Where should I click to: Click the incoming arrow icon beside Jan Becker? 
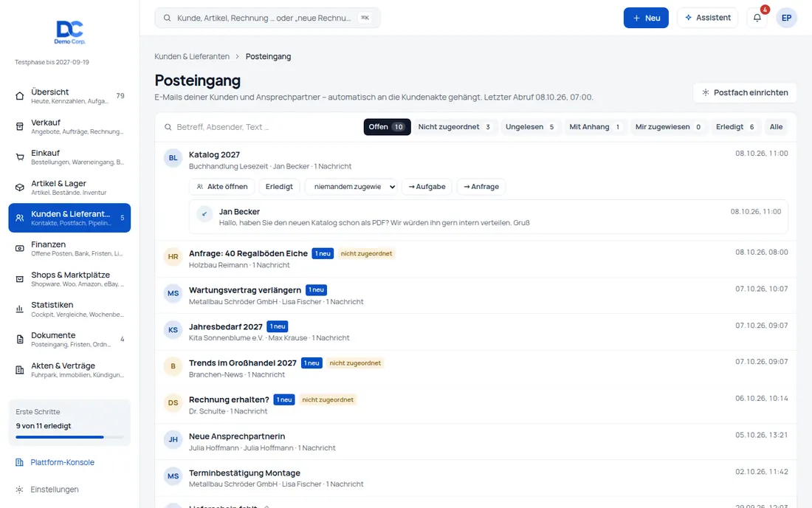point(204,214)
